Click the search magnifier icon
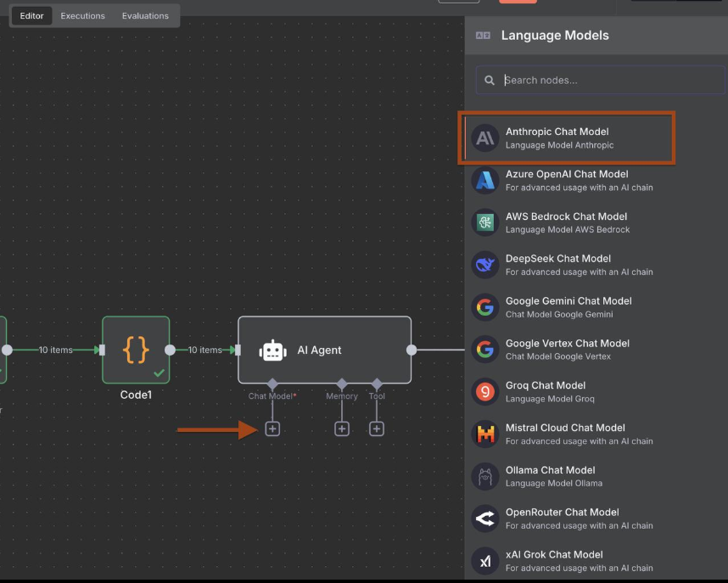 (x=490, y=81)
